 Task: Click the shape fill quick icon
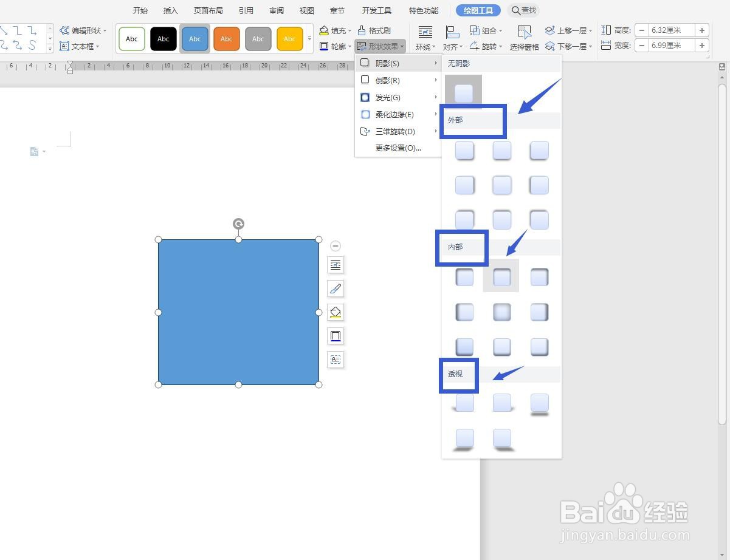click(336, 312)
